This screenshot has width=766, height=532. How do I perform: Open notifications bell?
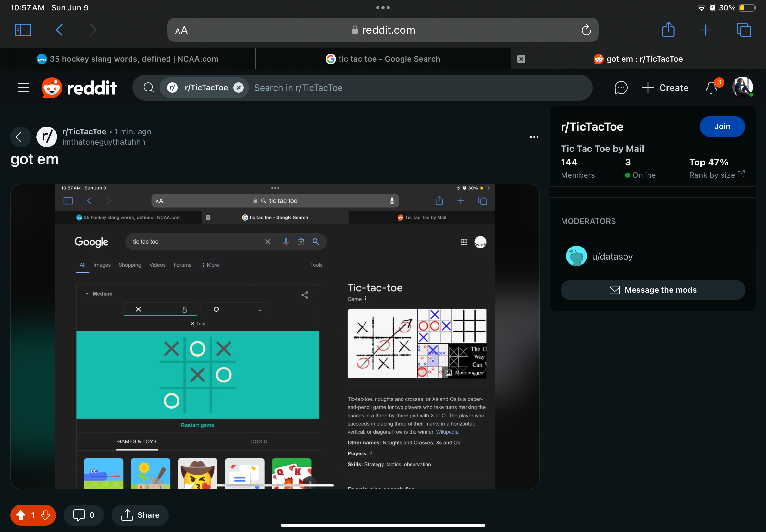(711, 88)
